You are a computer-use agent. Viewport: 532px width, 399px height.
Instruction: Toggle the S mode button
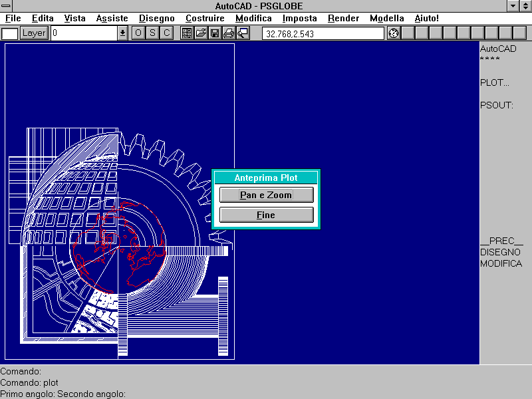(x=152, y=33)
